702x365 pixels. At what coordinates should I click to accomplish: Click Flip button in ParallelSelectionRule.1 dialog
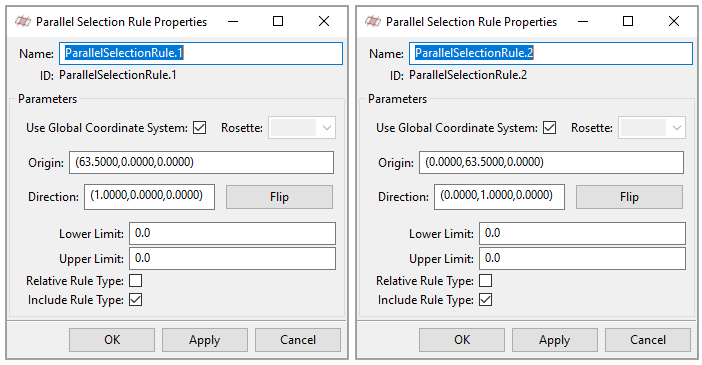point(279,197)
